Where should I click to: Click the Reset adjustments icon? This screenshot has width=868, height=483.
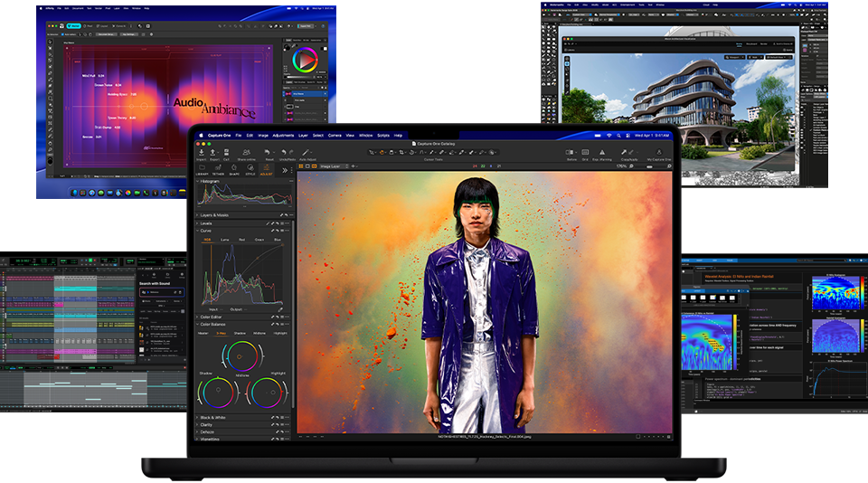[267, 152]
